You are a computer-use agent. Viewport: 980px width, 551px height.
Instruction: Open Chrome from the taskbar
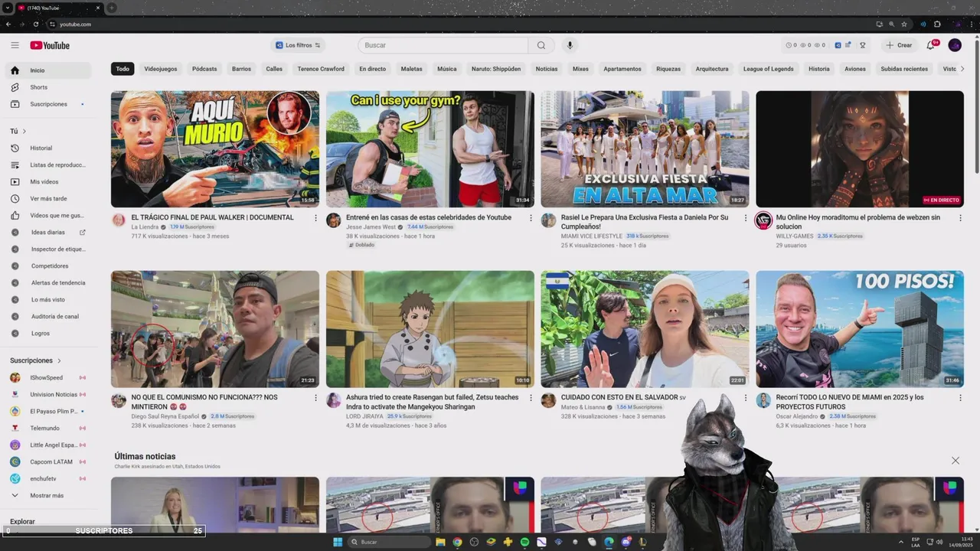click(457, 542)
